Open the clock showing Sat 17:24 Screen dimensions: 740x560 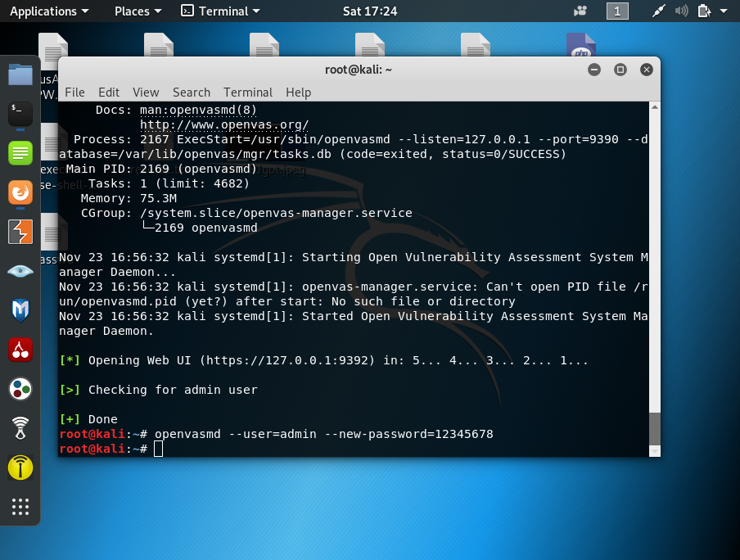(370, 11)
